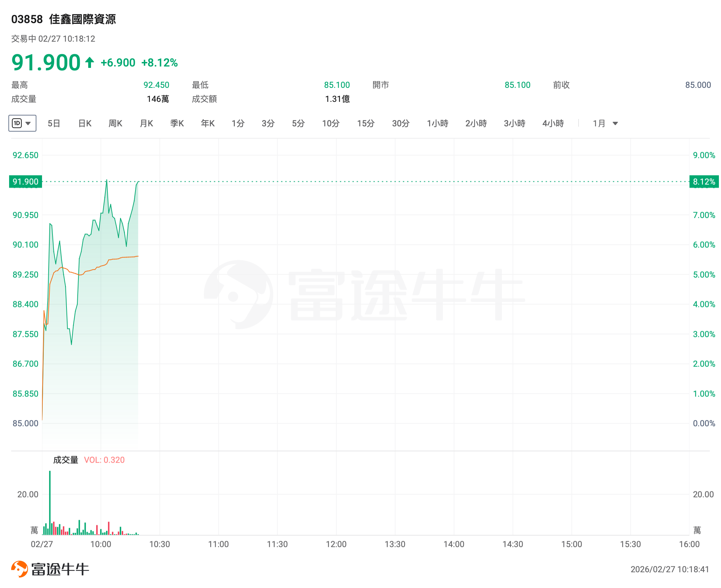Image resolution: width=721 pixels, height=588 pixels.
Task: Expand the 1月 range dropdown arrow
Action: 615,123
